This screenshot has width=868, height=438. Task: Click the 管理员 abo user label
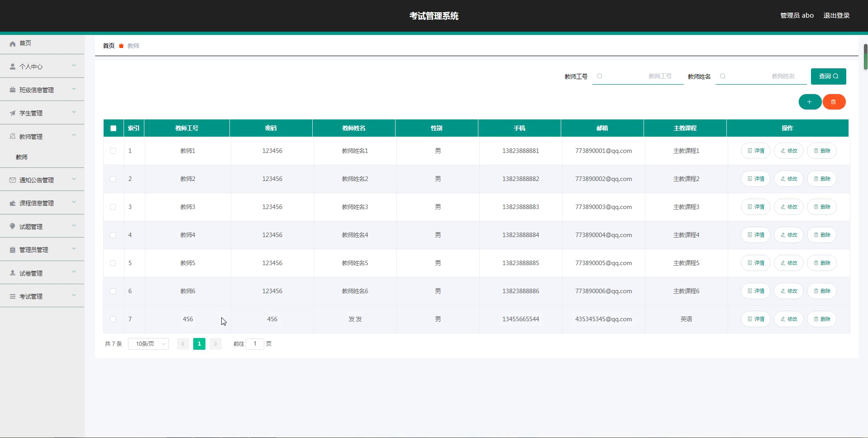[797, 15]
